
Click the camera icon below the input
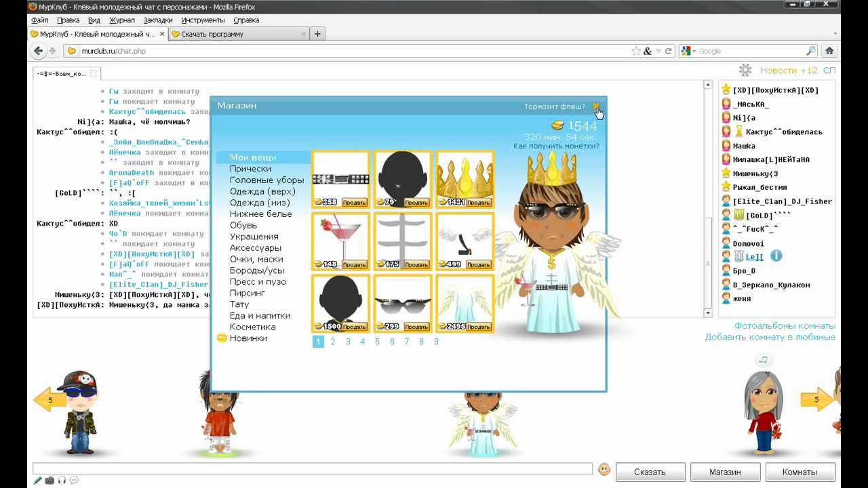point(50,481)
